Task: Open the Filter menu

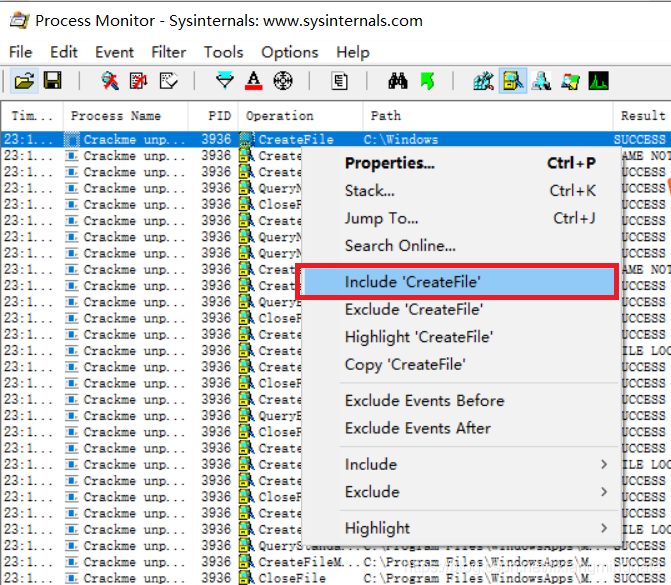Action: [x=169, y=52]
